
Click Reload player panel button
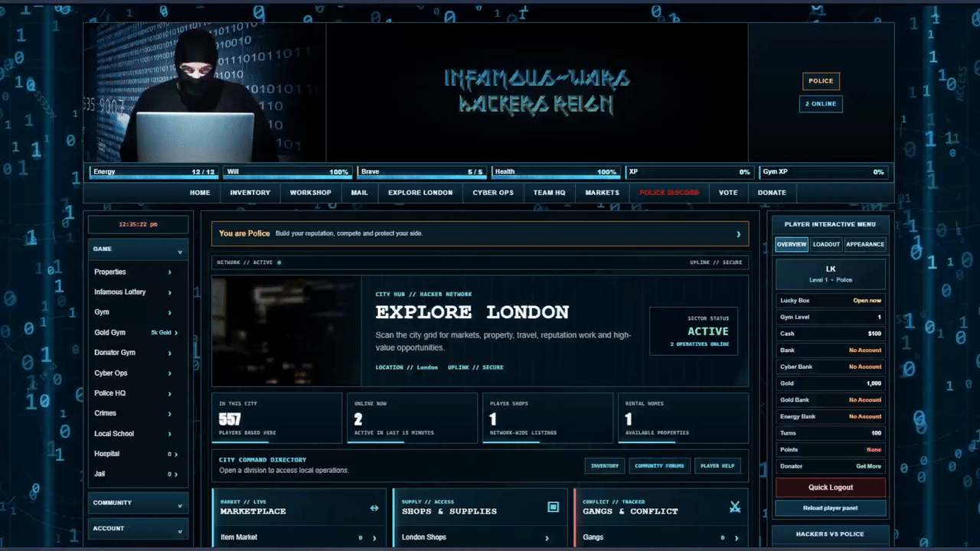point(831,508)
